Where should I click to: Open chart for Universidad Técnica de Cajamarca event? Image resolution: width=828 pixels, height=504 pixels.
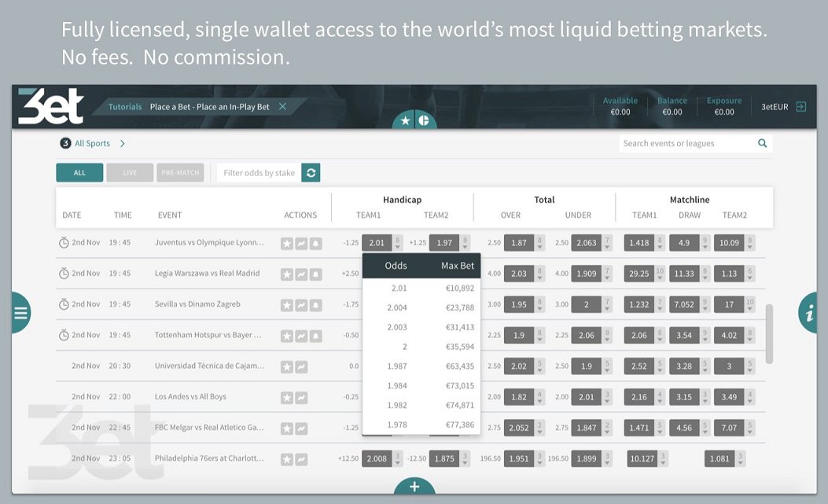coord(301,366)
